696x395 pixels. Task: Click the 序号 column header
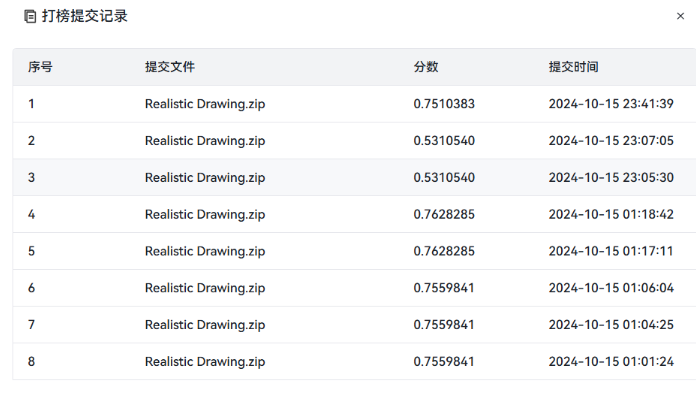(40, 67)
